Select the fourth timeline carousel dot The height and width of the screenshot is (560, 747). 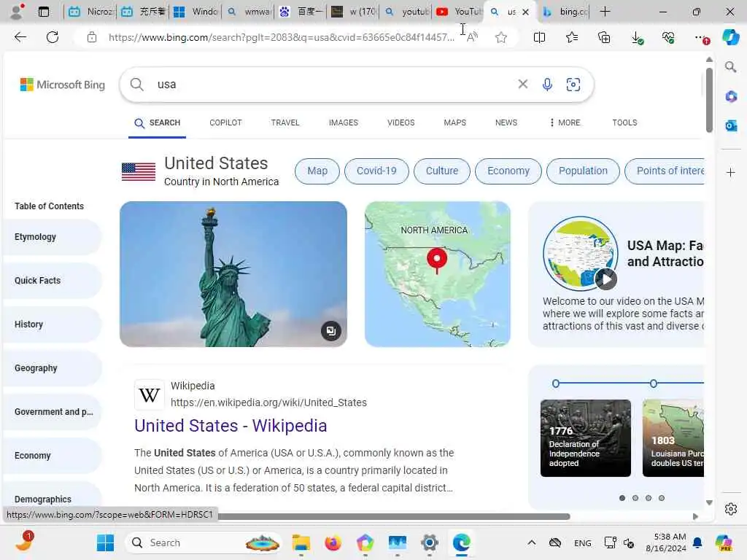[x=661, y=498]
